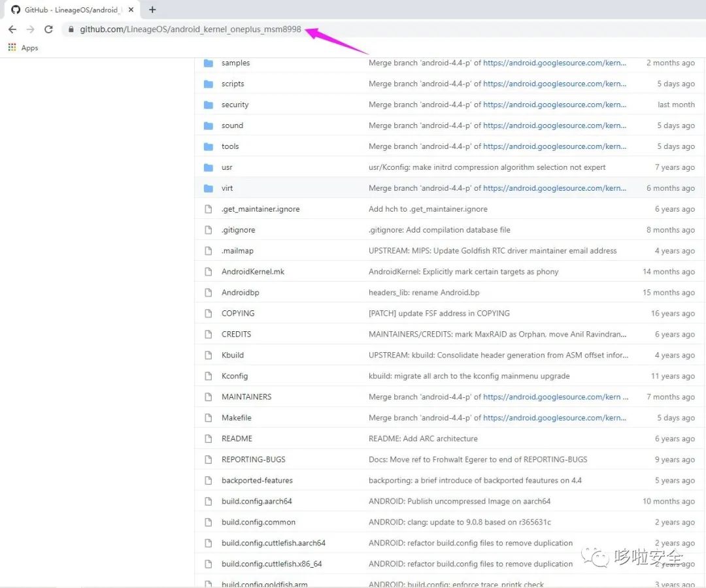Open the Apps grid icon in bookmarks bar

click(12, 47)
